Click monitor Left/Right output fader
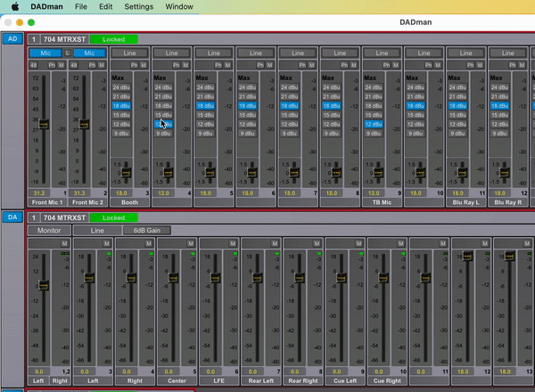The height and width of the screenshot is (392, 535). click(44, 285)
